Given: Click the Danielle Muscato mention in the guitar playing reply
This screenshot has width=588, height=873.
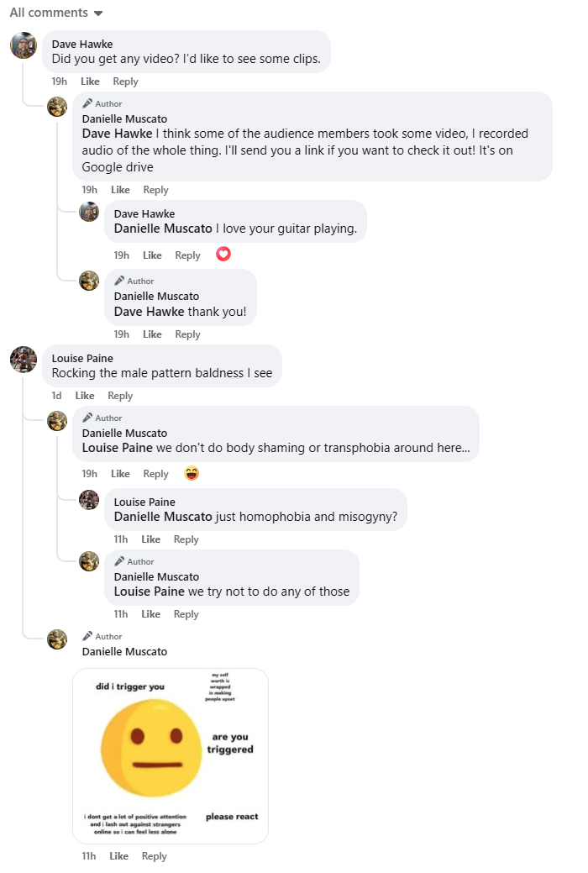Looking at the screenshot, I should point(163,229).
